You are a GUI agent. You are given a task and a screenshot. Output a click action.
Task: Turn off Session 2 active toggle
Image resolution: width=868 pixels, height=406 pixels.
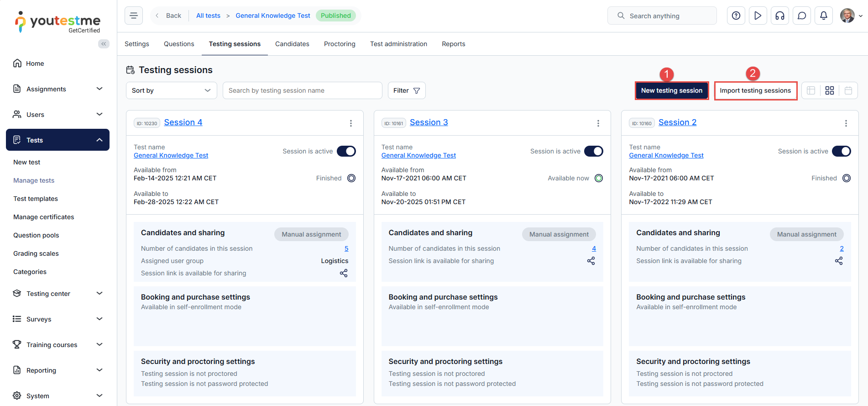coord(841,151)
